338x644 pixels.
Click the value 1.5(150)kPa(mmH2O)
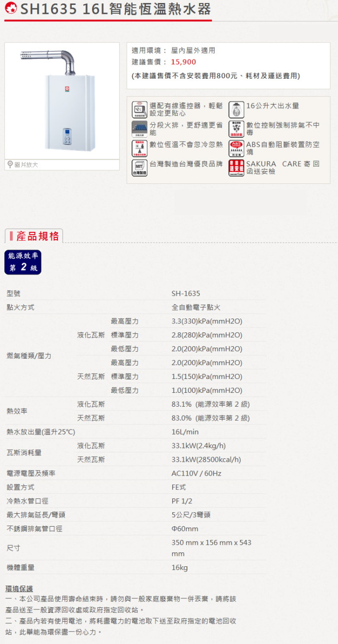click(207, 376)
